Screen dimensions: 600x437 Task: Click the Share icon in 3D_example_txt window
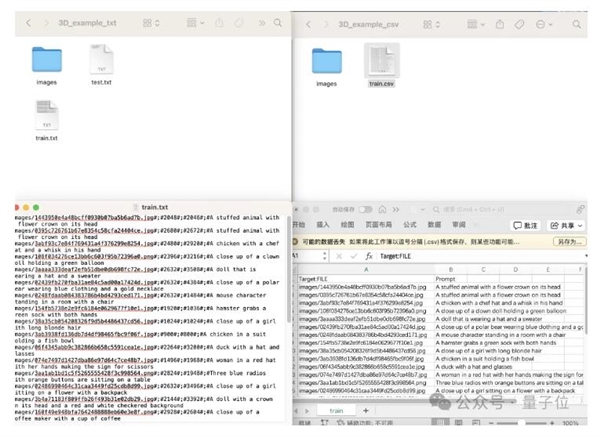point(219,23)
